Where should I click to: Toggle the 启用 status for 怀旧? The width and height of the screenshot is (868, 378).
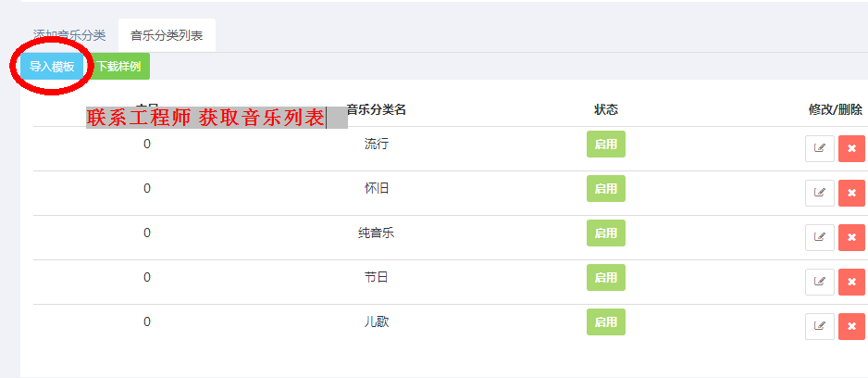(x=606, y=188)
